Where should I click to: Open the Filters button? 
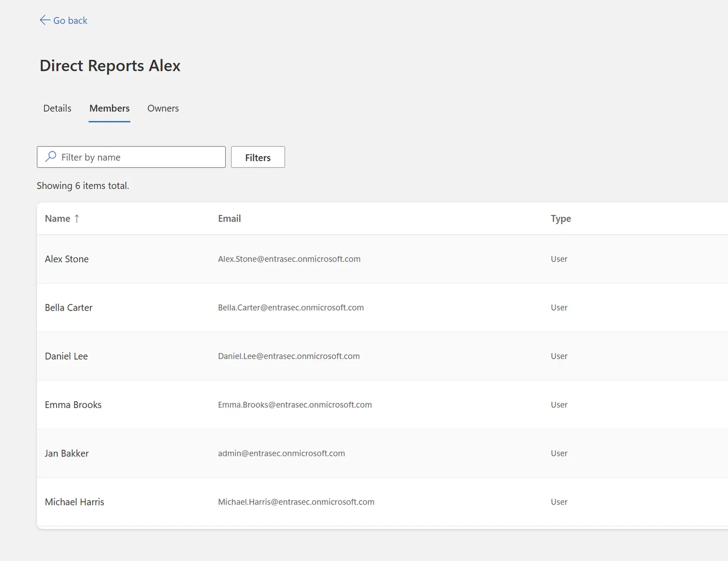pyautogui.click(x=258, y=157)
